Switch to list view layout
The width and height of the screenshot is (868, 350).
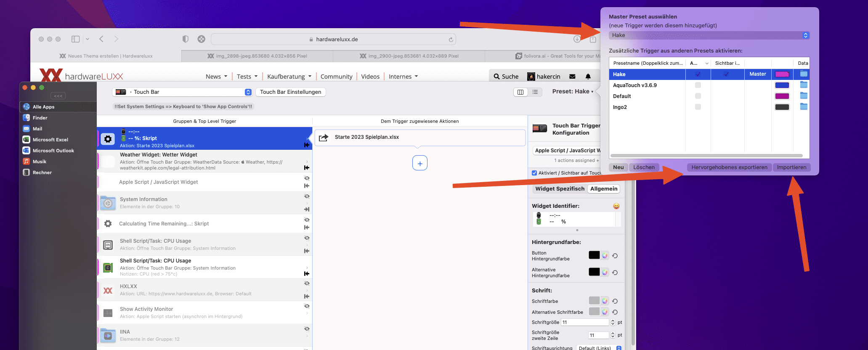tap(535, 92)
